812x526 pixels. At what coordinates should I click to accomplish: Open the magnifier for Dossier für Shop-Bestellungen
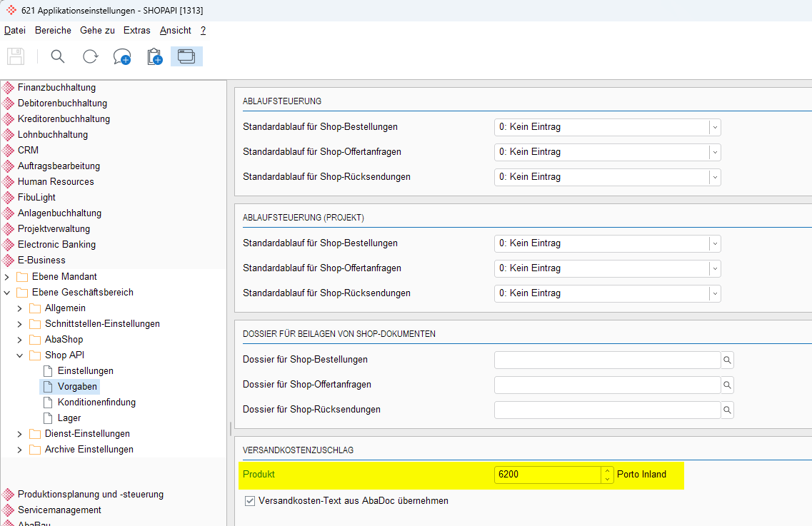click(x=727, y=360)
